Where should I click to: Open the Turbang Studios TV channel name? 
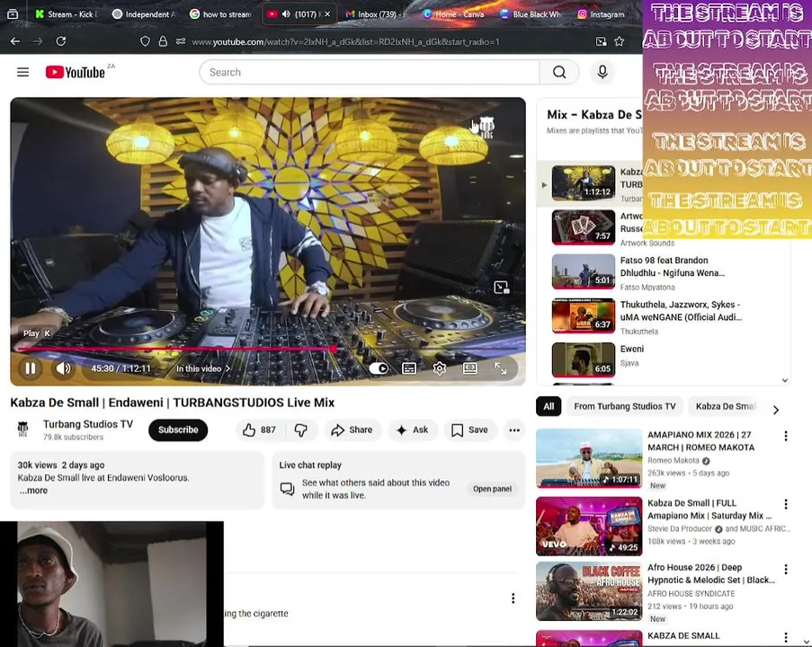point(88,424)
